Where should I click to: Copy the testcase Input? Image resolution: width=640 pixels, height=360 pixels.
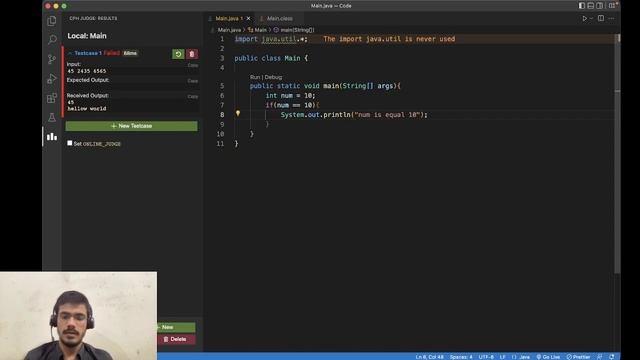193,65
